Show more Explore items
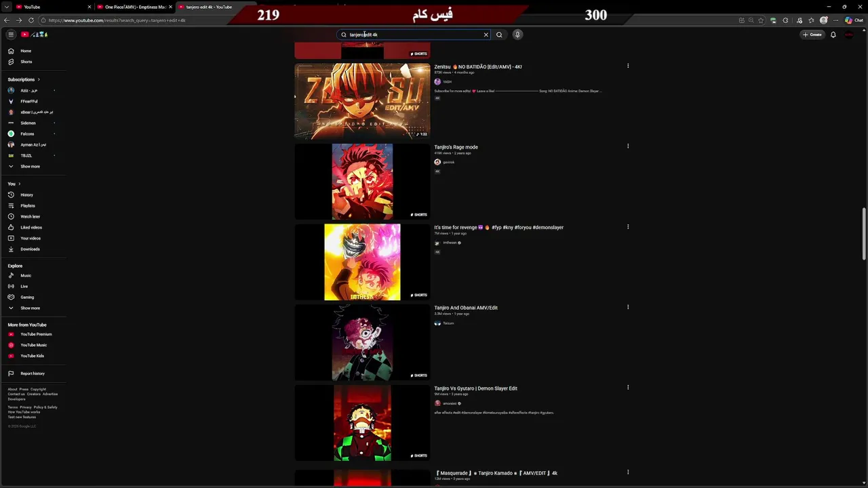This screenshot has height=488, width=868. (33, 308)
